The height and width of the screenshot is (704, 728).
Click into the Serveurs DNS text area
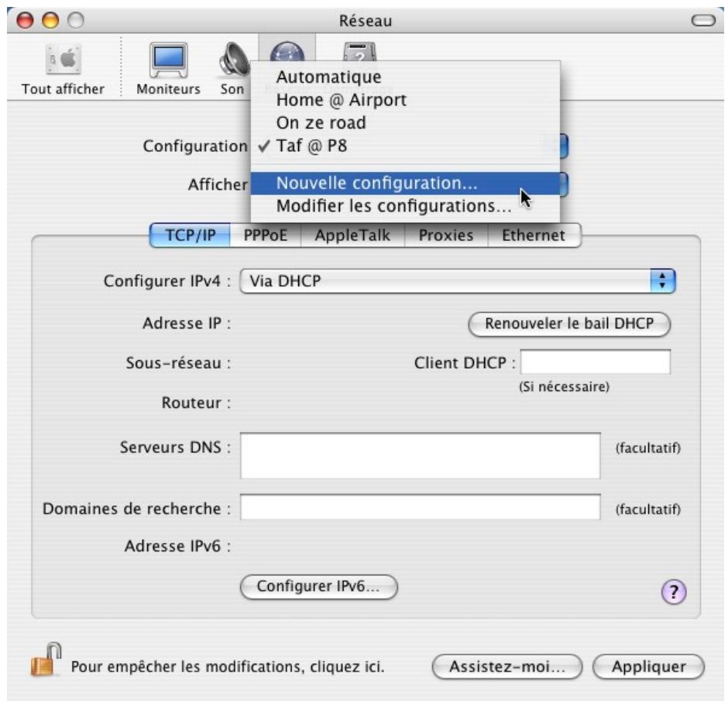click(421, 455)
